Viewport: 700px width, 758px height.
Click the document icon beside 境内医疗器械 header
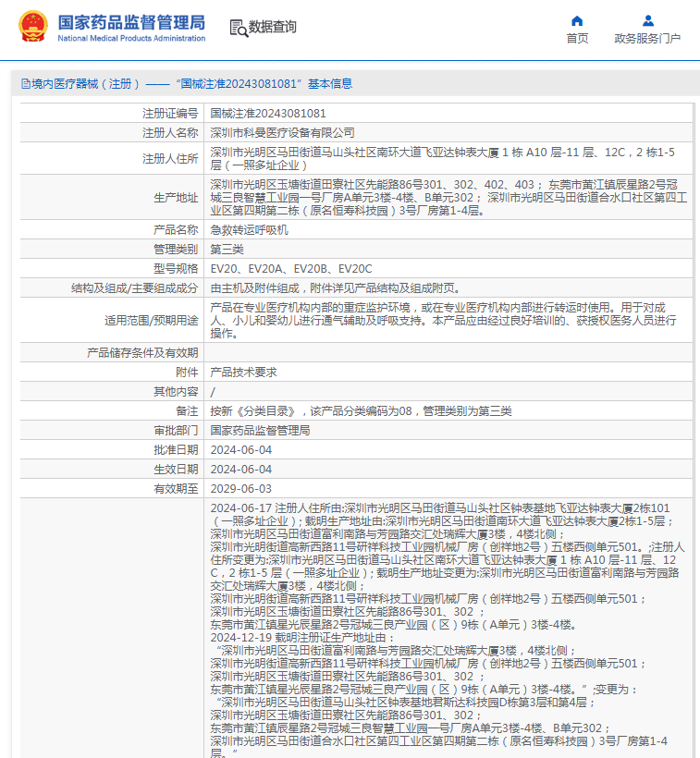[x=25, y=84]
